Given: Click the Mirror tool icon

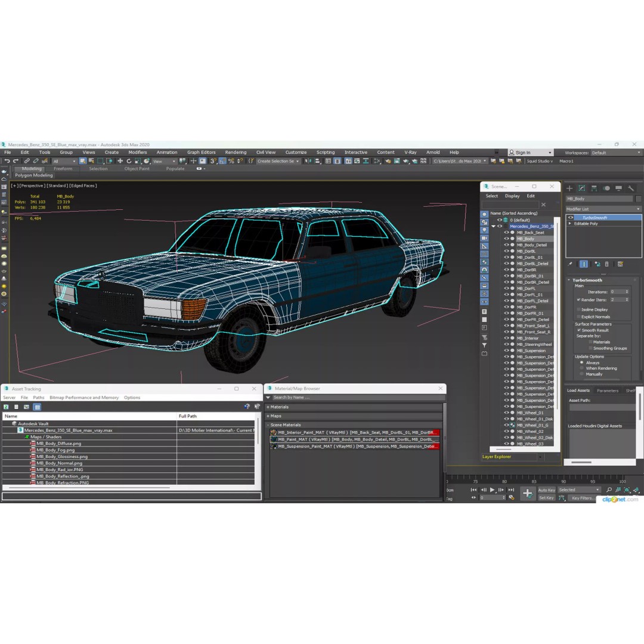Looking at the screenshot, I should pyautogui.click(x=308, y=161).
